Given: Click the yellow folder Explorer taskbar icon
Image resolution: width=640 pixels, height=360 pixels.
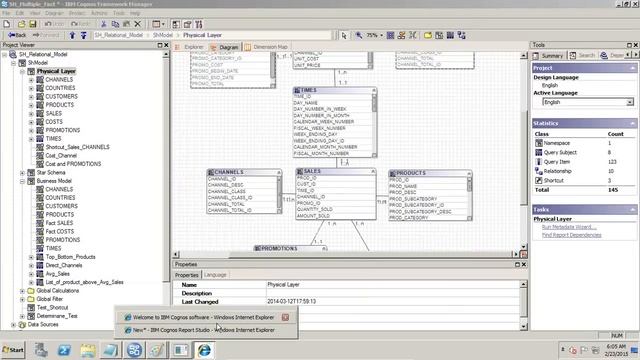Looking at the screenshot, I should (x=88, y=350).
